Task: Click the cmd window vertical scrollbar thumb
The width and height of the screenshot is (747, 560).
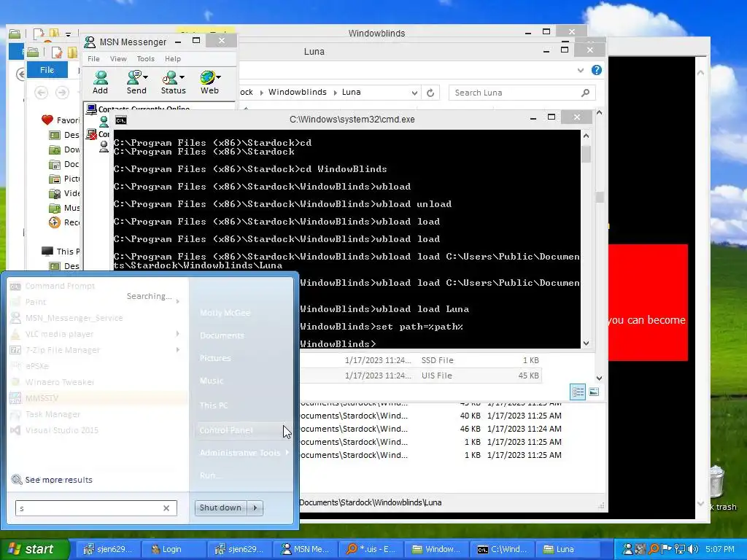Action: coord(586,155)
